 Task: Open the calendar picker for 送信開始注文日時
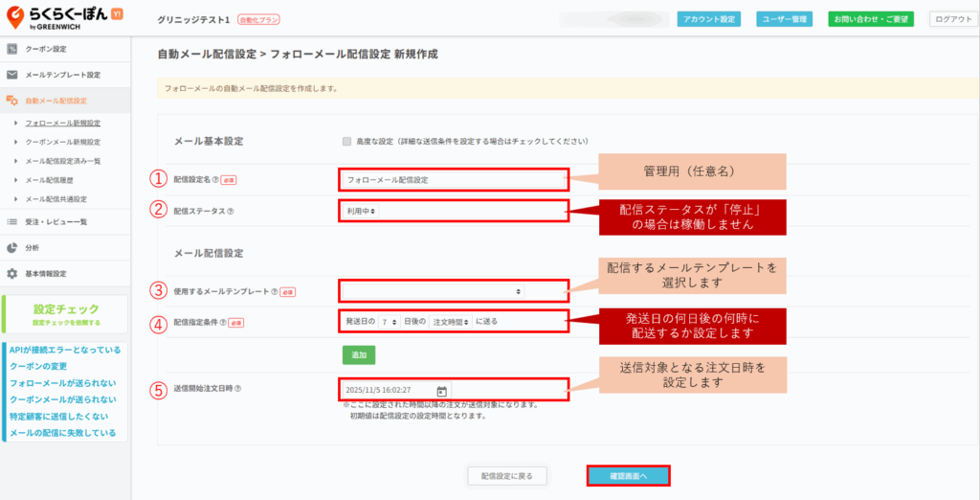(x=441, y=391)
